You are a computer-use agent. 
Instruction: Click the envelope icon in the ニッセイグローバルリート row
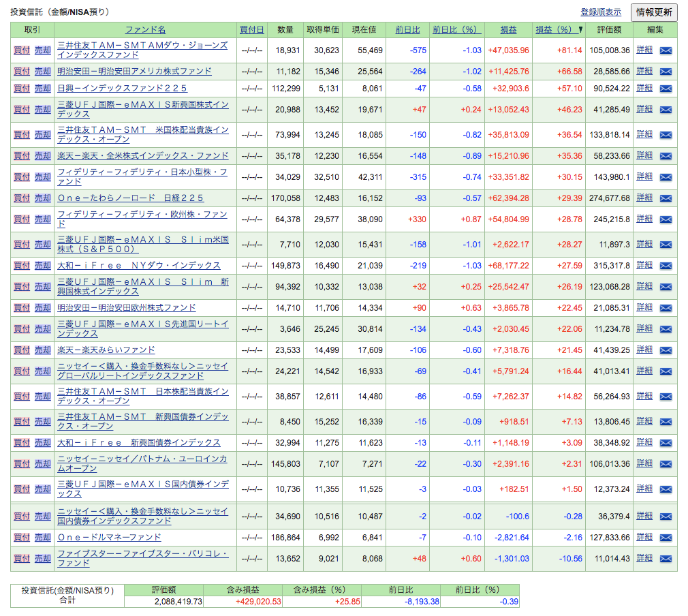666,371
